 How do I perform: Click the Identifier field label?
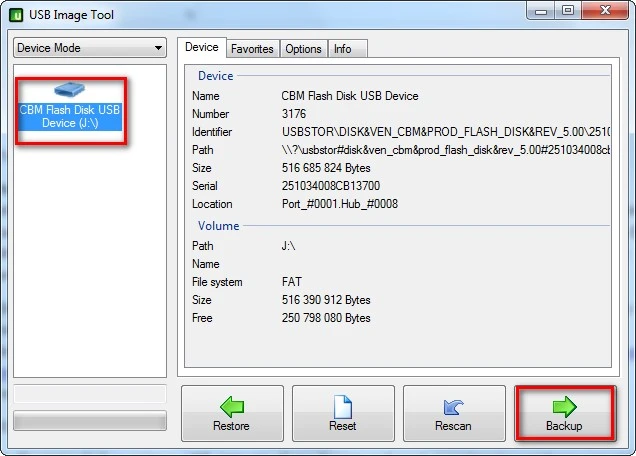tap(212, 132)
